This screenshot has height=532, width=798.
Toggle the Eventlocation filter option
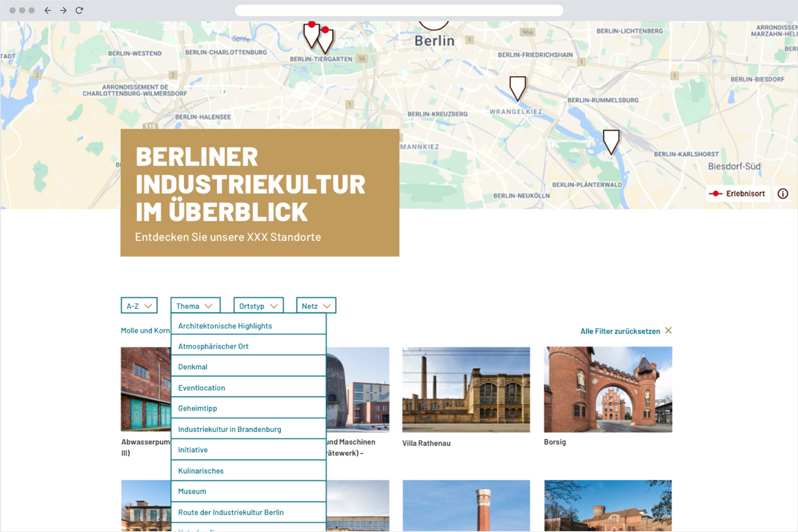pos(202,387)
